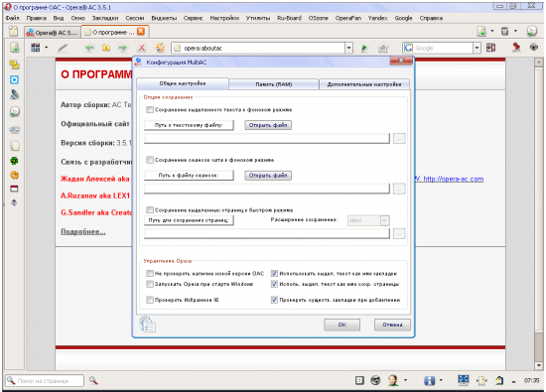
Task: Click the red X stop loading icon
Action: click(x=141, y=48)
